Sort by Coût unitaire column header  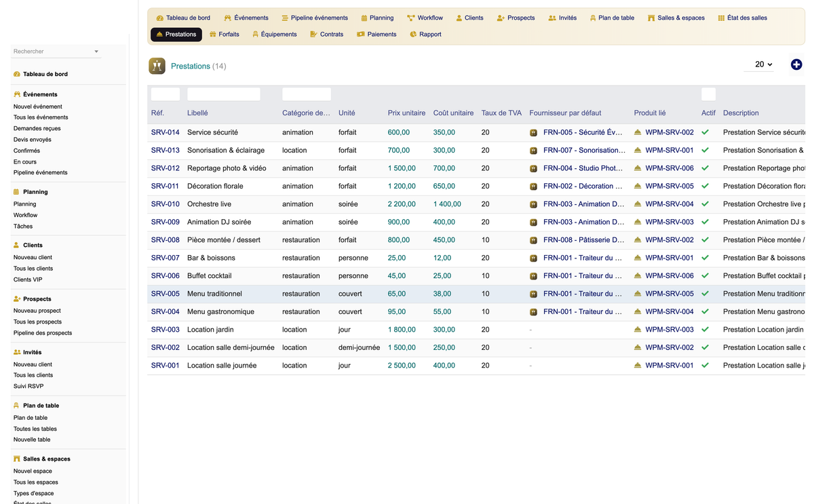coord(454,113)
